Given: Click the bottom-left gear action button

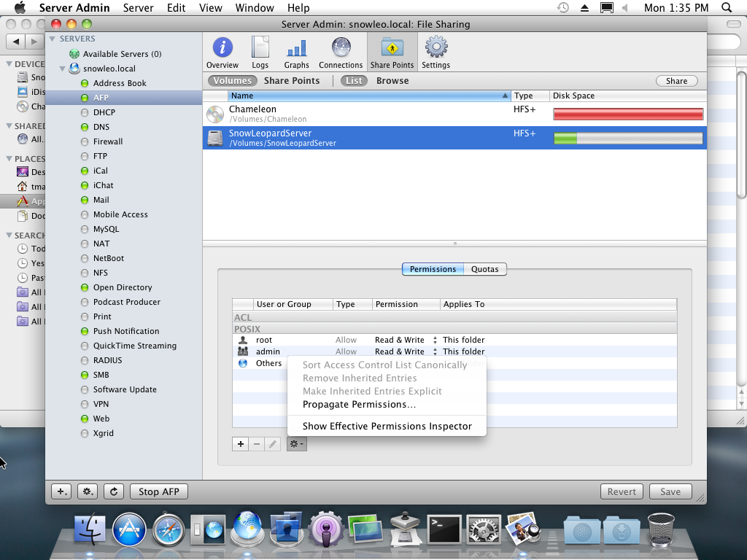Looking at the screenshot, I should click(88, 491).
